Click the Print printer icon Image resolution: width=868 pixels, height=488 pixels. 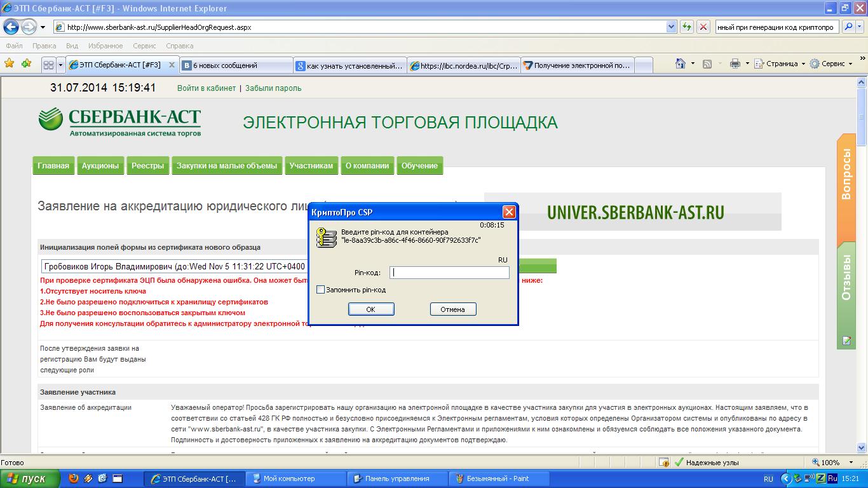point(735,64)
